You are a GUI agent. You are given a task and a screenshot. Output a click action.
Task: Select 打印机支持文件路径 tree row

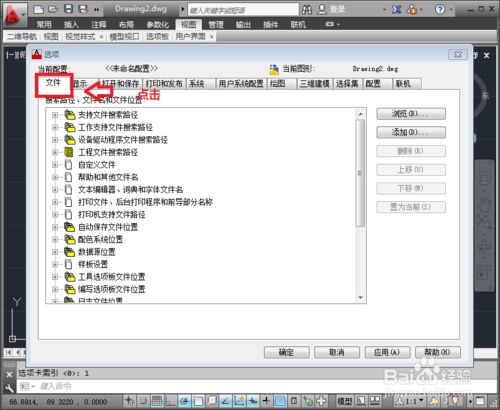coord(112,214)
